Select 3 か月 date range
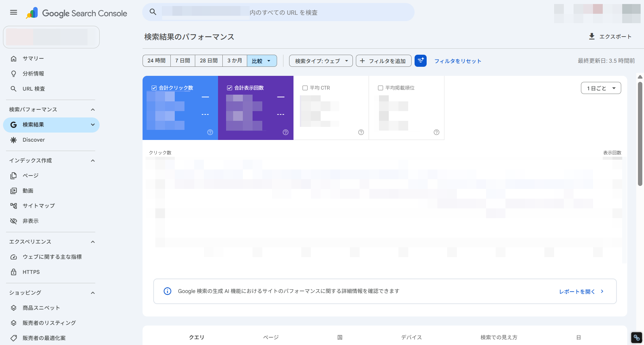 tap(235, 61)
